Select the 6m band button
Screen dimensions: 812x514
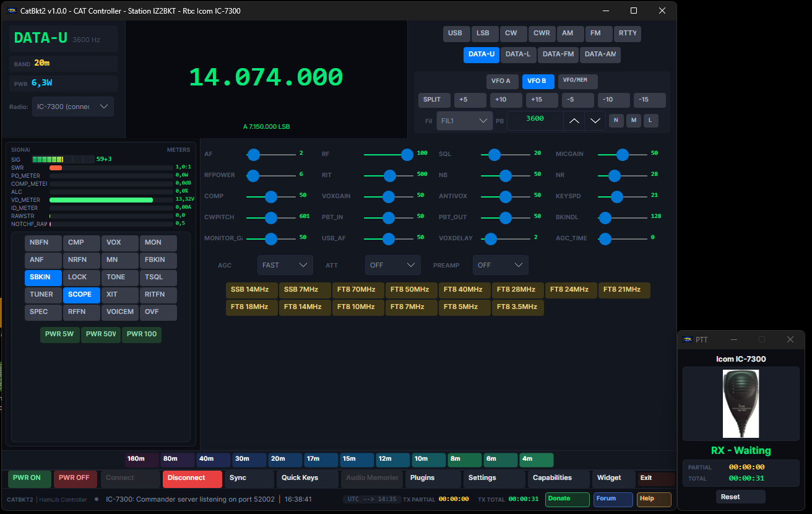point(501,460)
